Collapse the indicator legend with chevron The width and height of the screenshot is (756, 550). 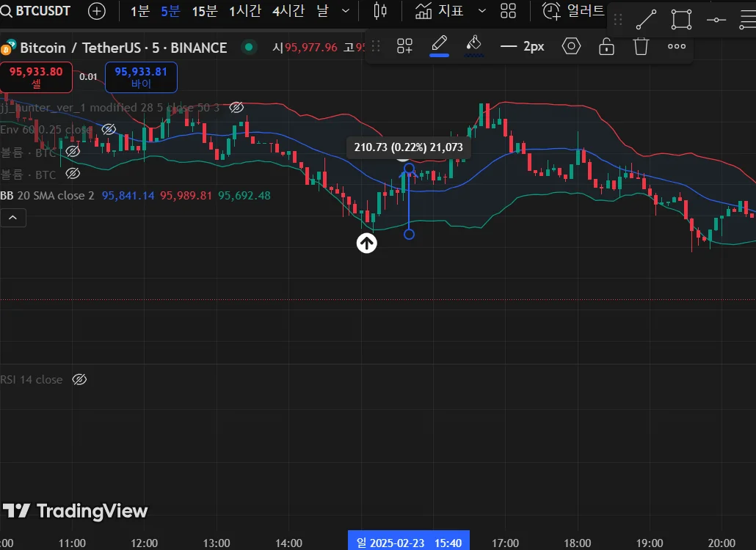(13, 218)
